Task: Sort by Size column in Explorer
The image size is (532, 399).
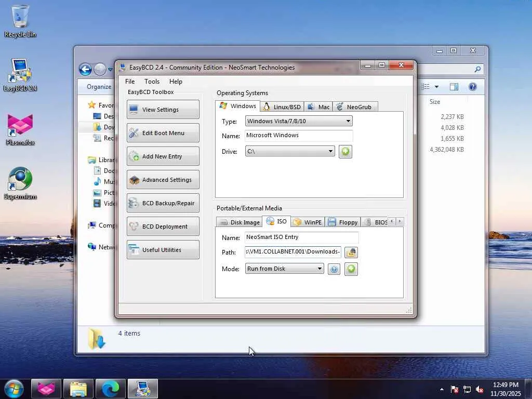Action: click(435, 102)
